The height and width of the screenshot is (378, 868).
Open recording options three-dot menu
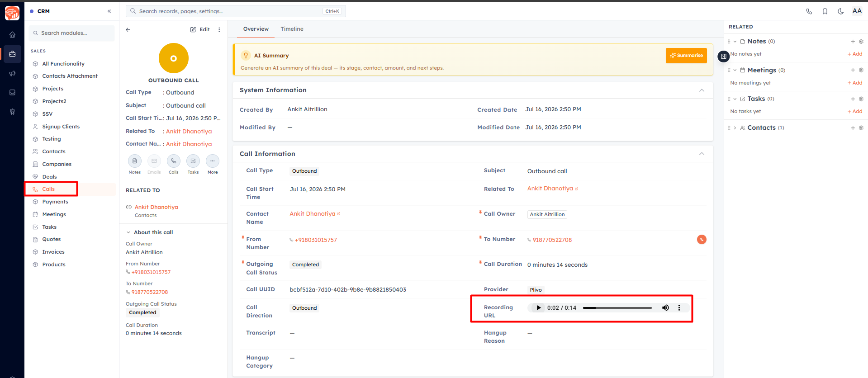[x=679, y=308]
